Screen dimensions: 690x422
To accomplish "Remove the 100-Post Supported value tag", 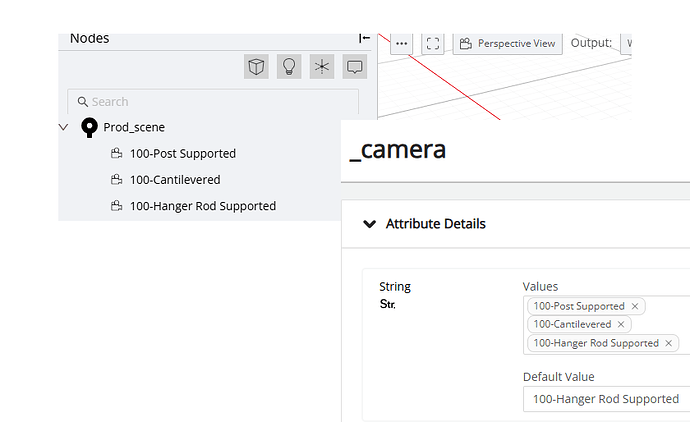I will 635,306.
